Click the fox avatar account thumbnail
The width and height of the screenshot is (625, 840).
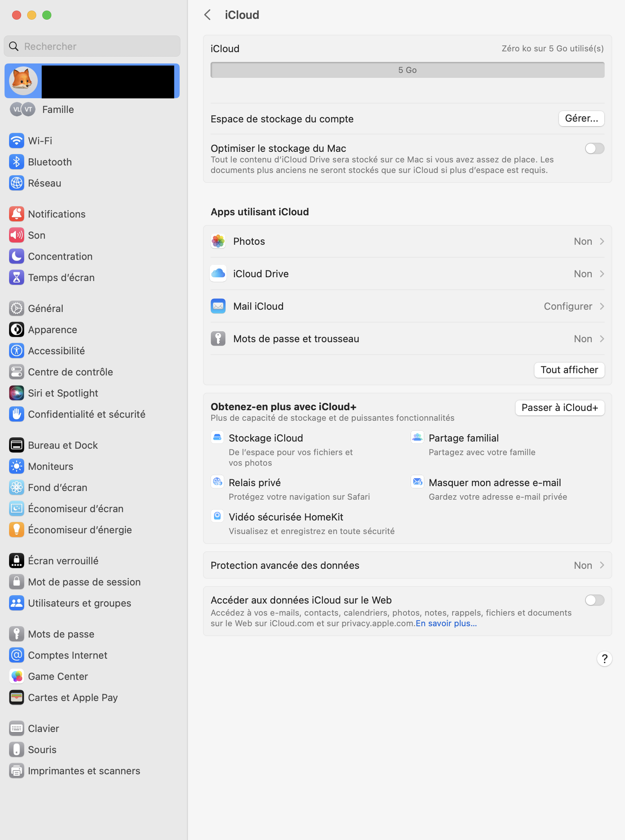(x=23, y=81)
